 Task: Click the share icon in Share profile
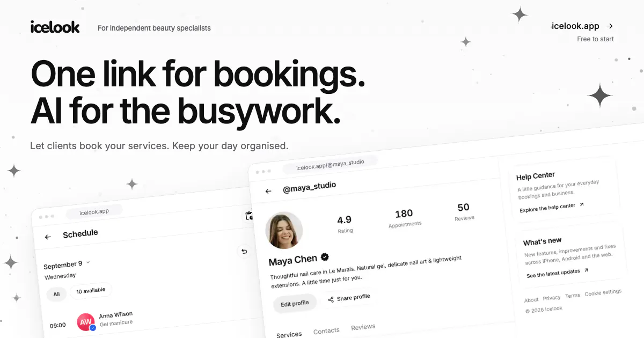pyautogui.click(x=331, y=299)
